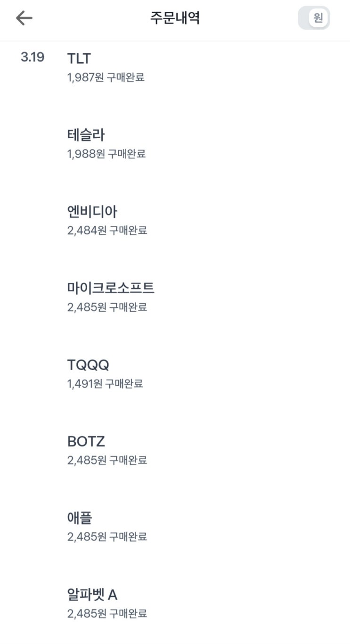Tap 엔비디아's 2,484원 구매완료 status text
This screenshot has width=350, height=644.
tap(107, 231)
